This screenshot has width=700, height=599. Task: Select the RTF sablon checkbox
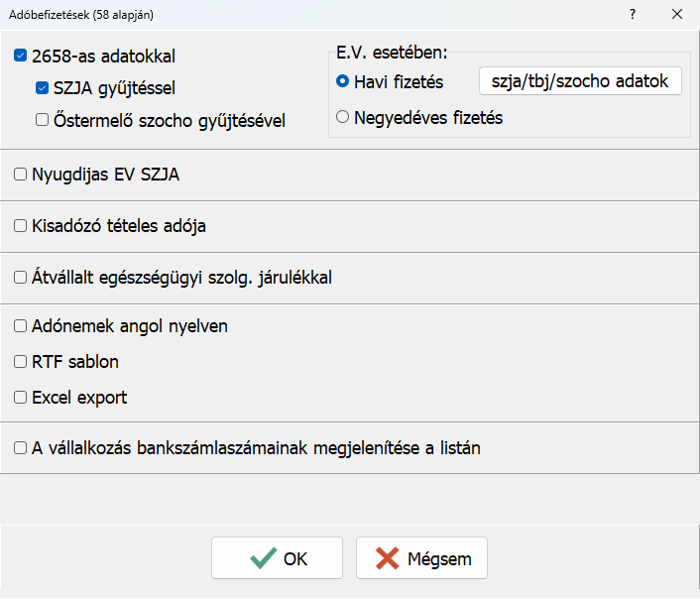(21, 362)
